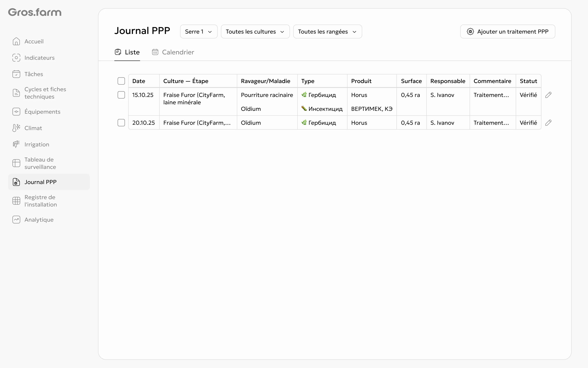The width and height of the screenshot is (588, 368).
Task: Open the Toutes les cultures dropdown
Action: pos(255,32)
